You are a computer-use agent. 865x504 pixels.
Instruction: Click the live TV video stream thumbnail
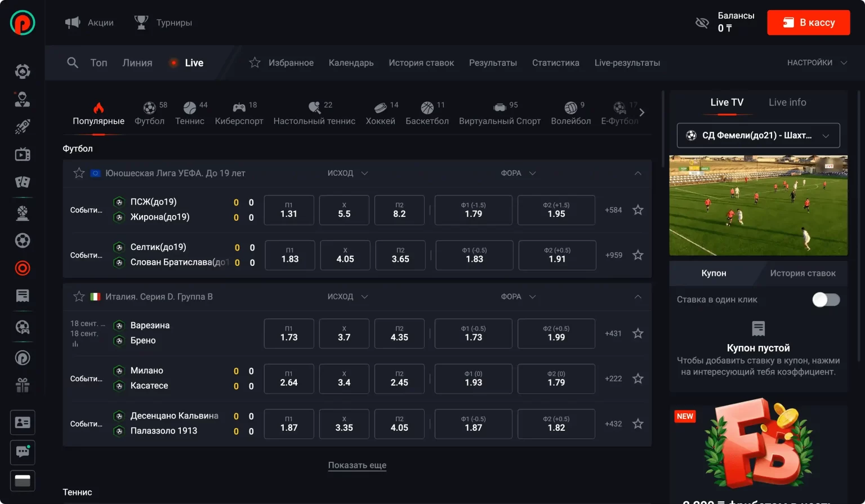[758, 206]
